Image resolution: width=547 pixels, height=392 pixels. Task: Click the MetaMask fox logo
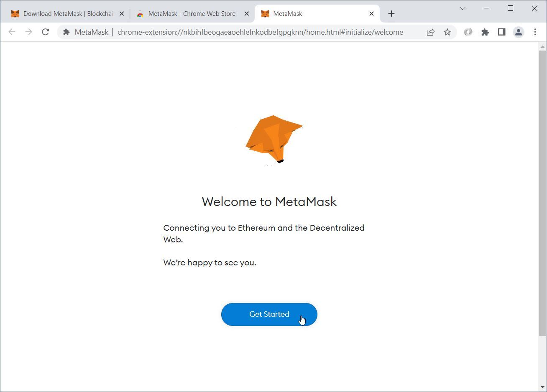[x=273, y=140]
